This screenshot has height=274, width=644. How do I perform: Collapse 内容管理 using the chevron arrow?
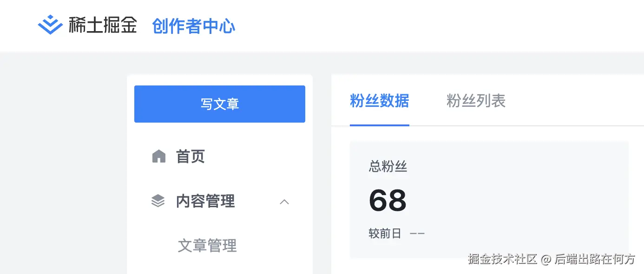point(284,202)
